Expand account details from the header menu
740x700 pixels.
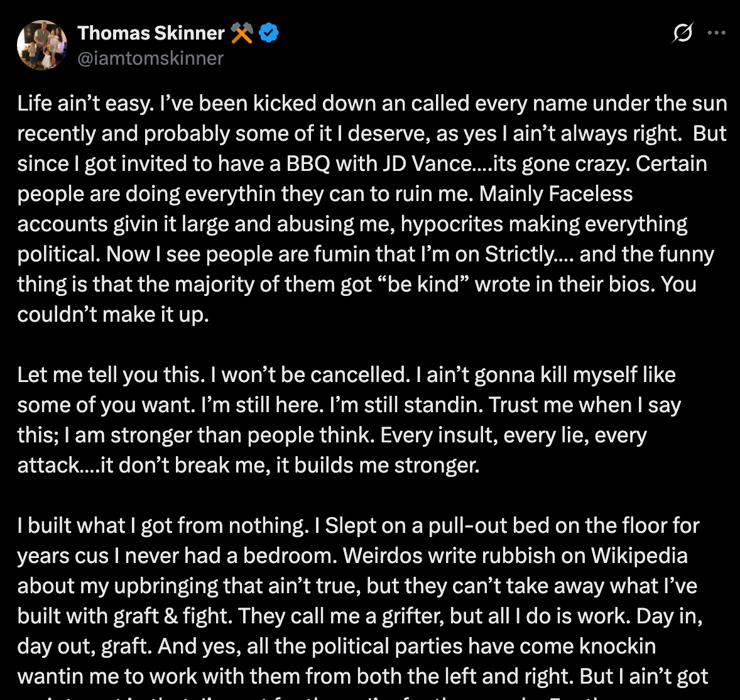coord(718,33)
